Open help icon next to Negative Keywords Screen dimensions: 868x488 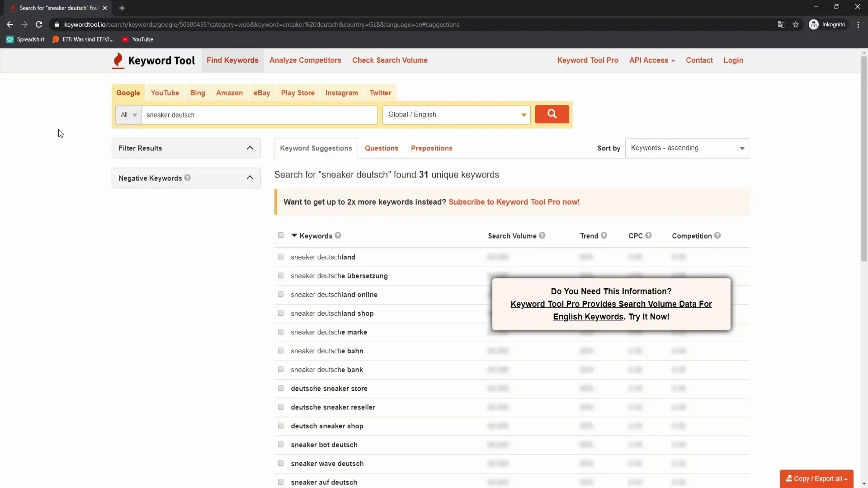point(187,178)
